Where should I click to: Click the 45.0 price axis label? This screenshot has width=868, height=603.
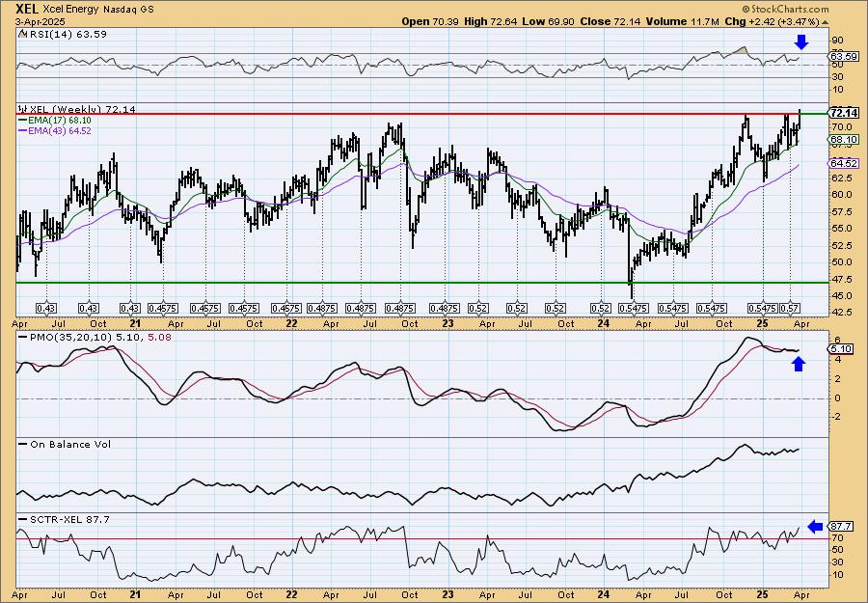[841, 295]
